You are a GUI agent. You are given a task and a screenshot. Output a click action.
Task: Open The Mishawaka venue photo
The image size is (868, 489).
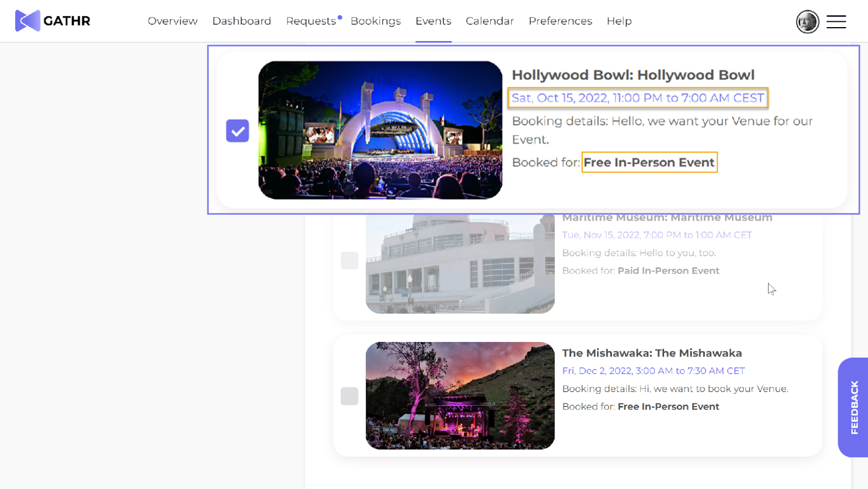tap(460, 396)
